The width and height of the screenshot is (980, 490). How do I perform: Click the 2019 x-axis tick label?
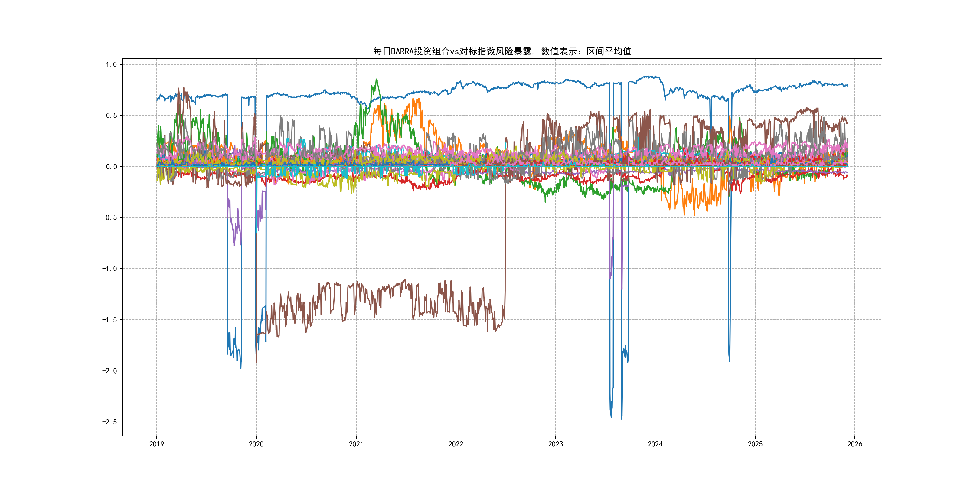[x=156, y=444]
